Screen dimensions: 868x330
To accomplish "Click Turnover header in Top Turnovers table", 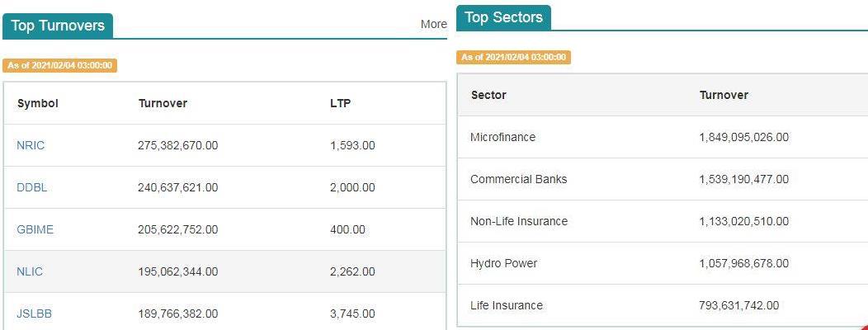I will click(x=163, y=104).
